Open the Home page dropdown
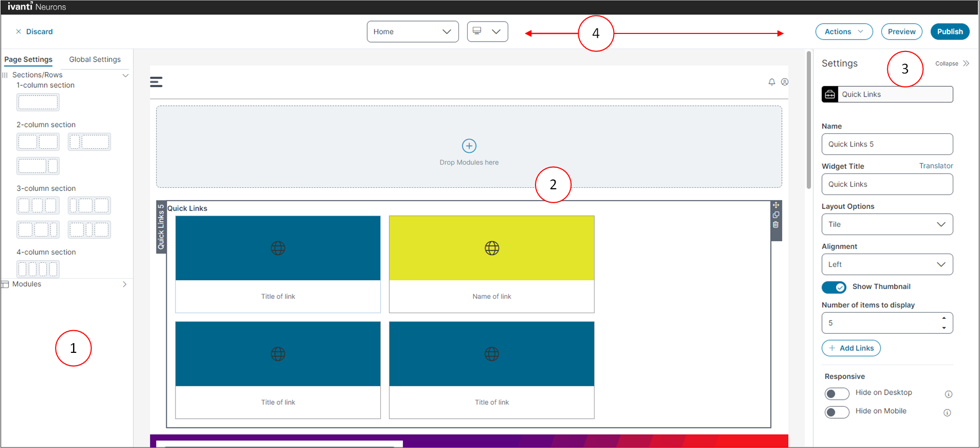Image resolution: width=980 pixels, height=448 pixels. pos(412,32)
